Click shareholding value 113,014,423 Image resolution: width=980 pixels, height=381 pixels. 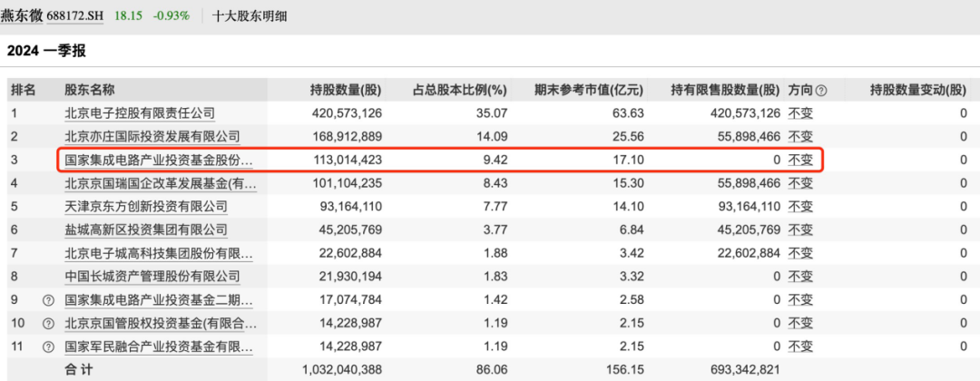(347, 160)
